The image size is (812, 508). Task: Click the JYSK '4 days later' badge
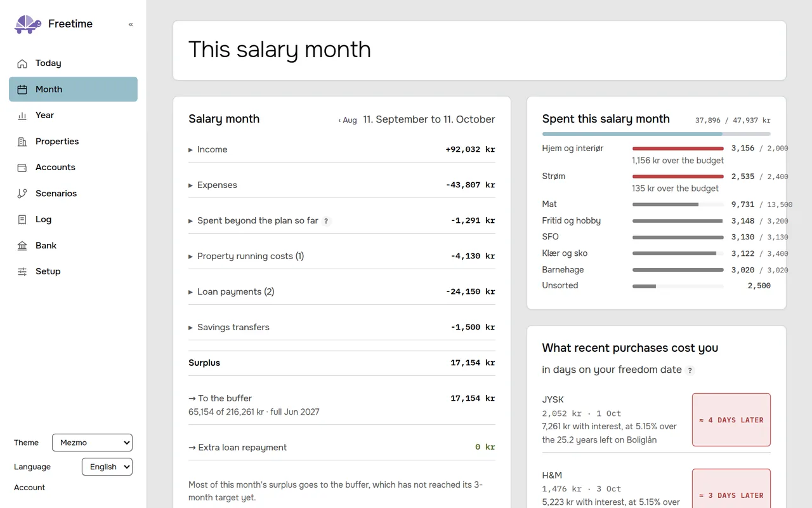coord(731,420)
